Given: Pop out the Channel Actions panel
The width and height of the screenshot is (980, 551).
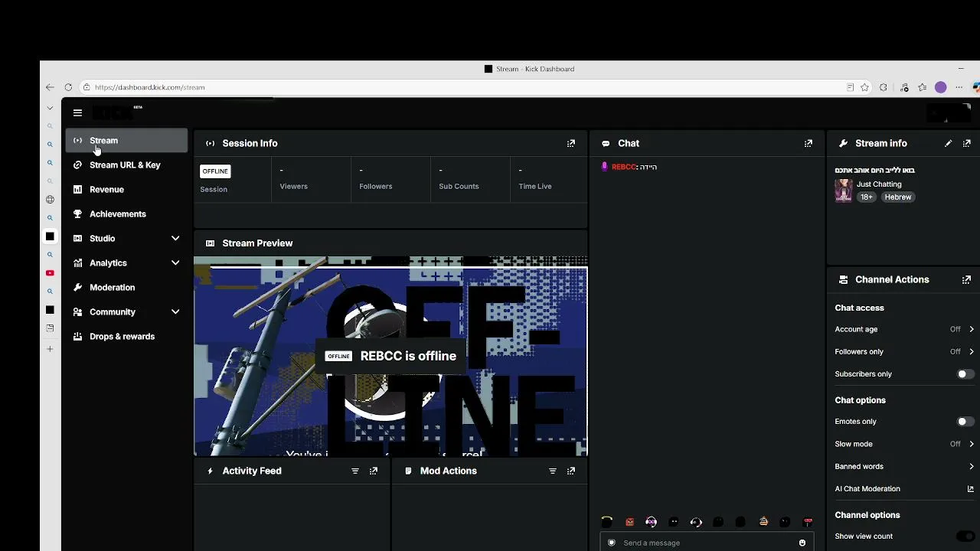Looking at the screenshot, I should [x=966, y=280].
